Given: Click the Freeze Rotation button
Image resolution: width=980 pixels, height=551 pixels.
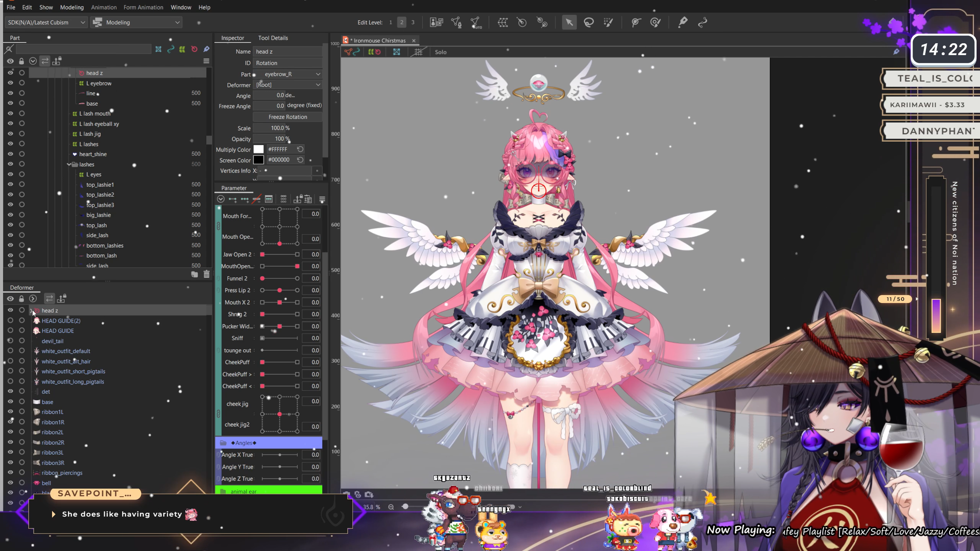Looking at the screenshot, I should pyautogui.click(x=287, y=117).
